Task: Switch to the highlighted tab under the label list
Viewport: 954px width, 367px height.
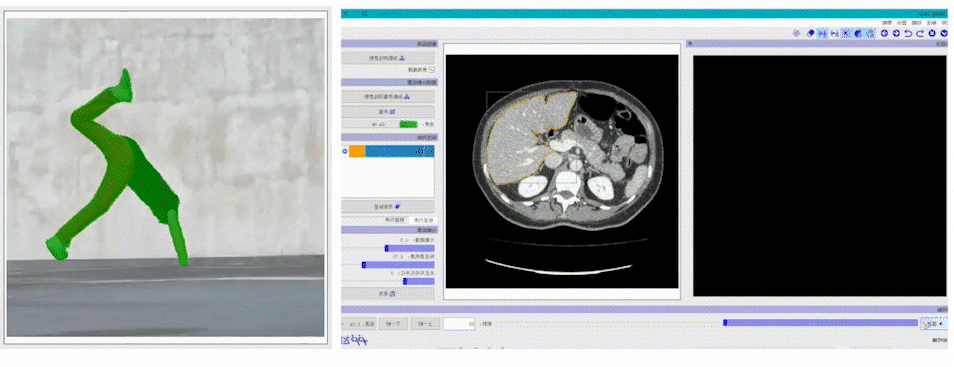Action: point(424,220)
